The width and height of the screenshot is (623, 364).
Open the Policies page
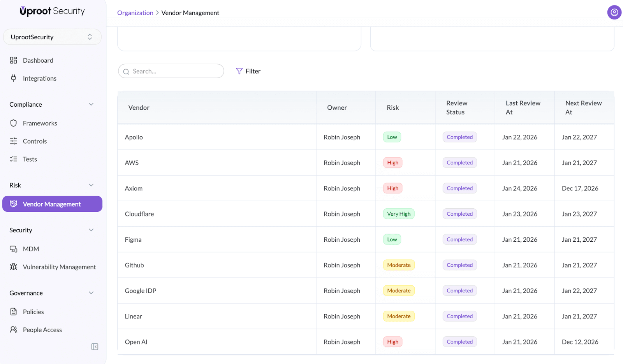(33, 312)
